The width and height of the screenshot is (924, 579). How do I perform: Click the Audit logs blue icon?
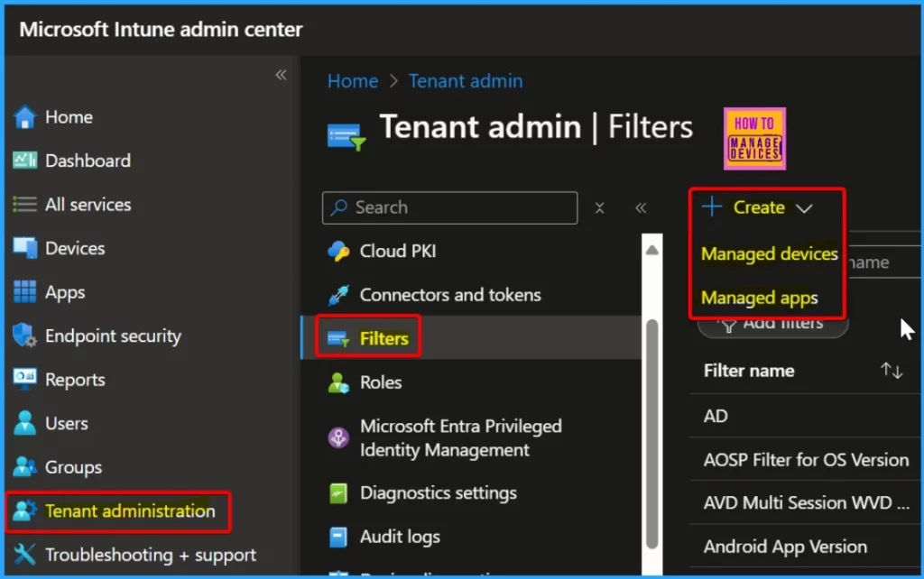(x=338, y=537)
